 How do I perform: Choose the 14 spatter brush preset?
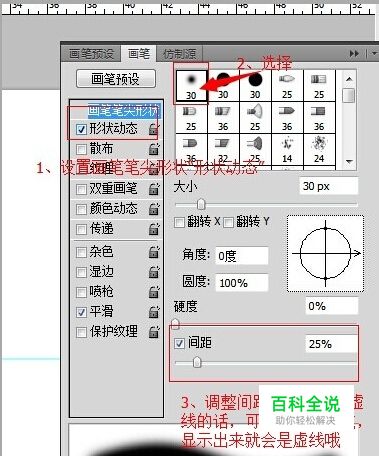pos(287,149)
